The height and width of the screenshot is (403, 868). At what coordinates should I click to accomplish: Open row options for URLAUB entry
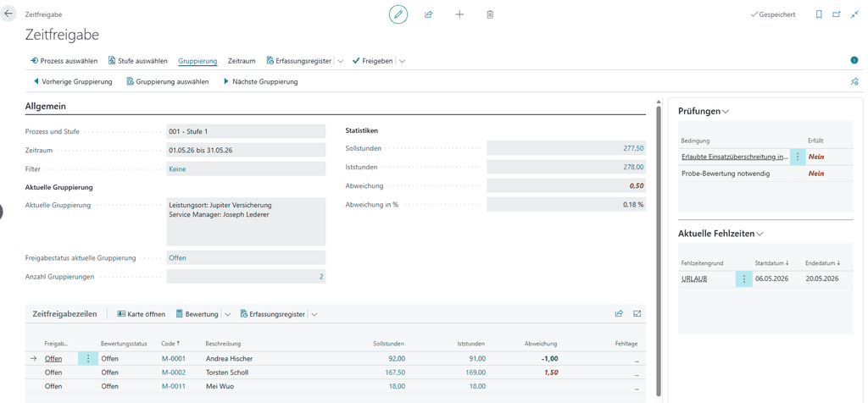[744, 279]
